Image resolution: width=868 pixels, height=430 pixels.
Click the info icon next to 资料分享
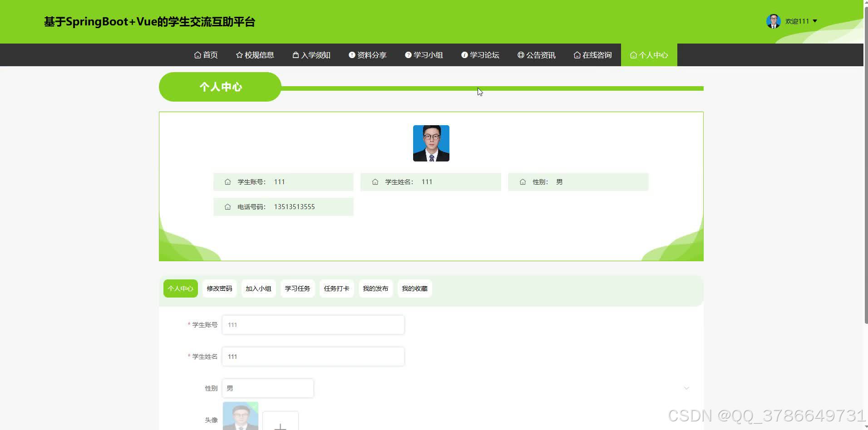pos(351,55)
